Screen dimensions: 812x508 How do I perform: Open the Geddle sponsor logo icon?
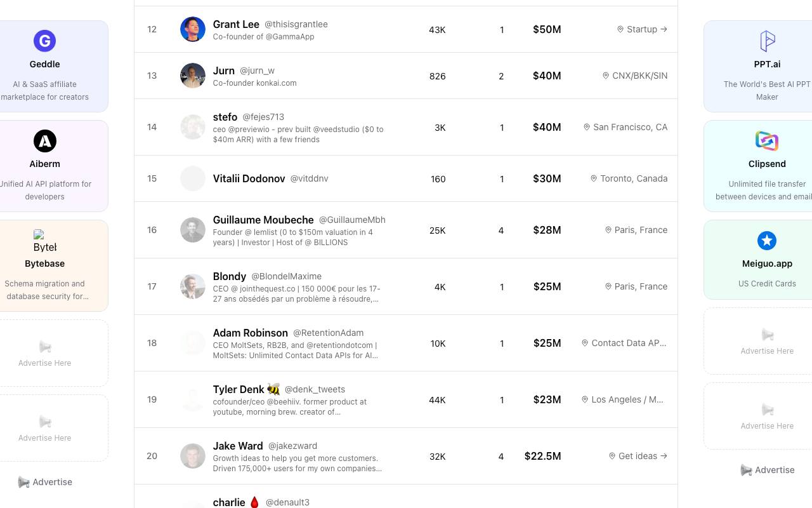click(x=44, y=41)
